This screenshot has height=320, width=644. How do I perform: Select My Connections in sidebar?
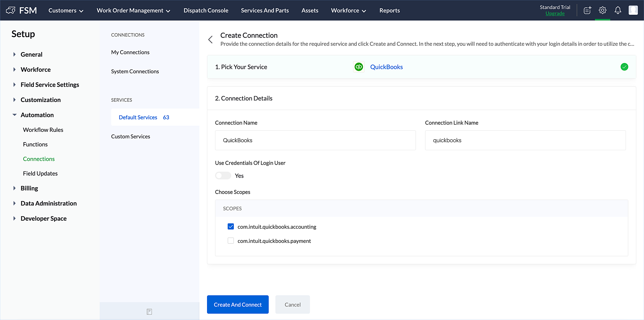point(130,52)
